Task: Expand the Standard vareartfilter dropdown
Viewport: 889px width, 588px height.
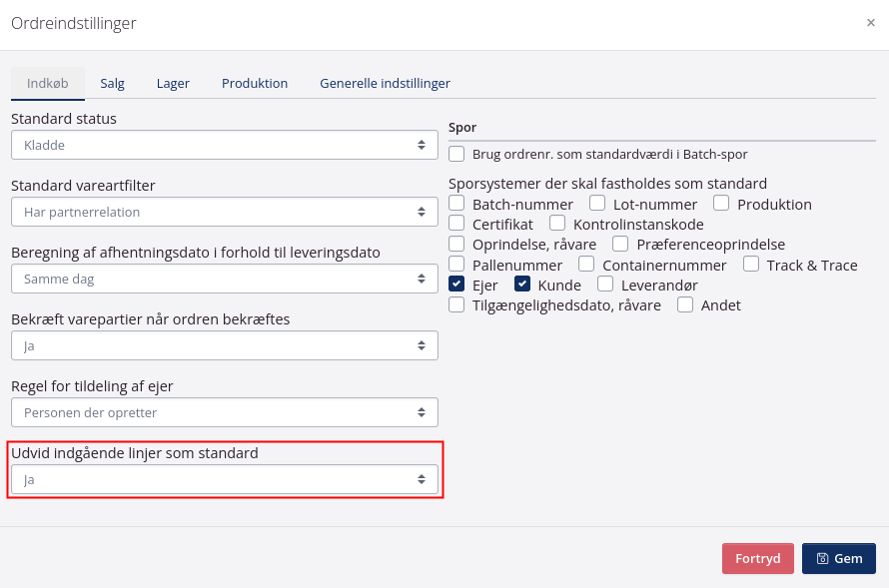Action: coord(224,212)
